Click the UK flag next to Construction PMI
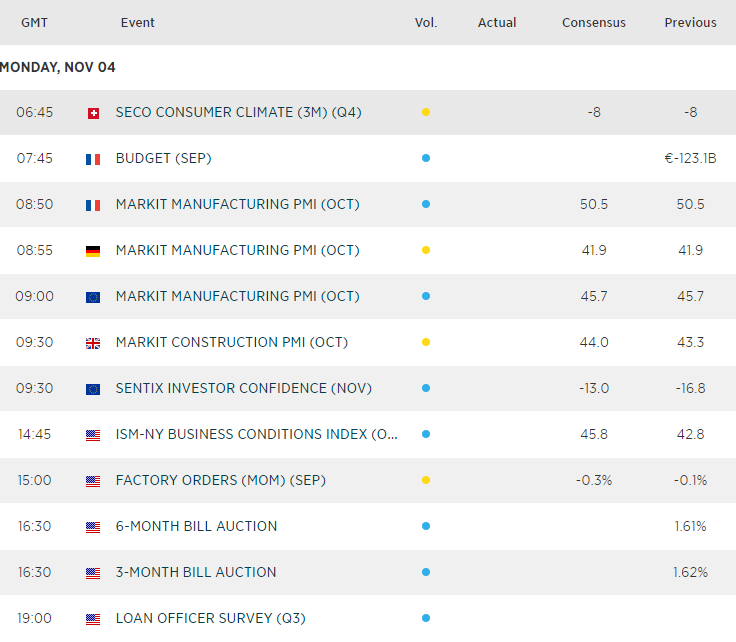The width and height of the screenshot is (736, 642). click(93, 343)
